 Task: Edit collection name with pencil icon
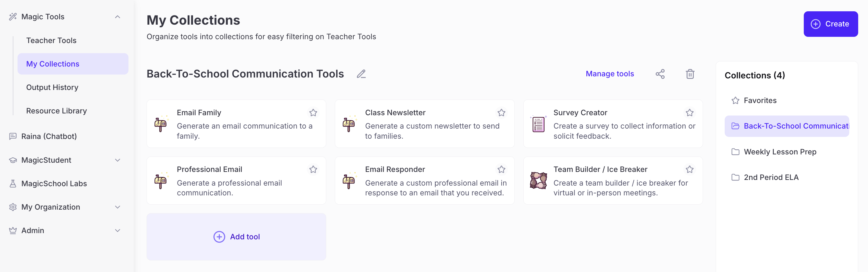[x=361, y=74]
